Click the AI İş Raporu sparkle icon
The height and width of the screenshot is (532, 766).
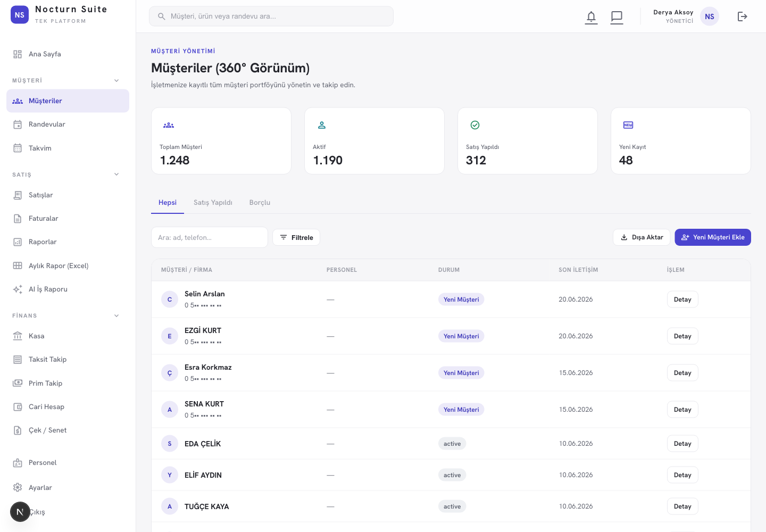pyautogui.click(x=18, y=289)
